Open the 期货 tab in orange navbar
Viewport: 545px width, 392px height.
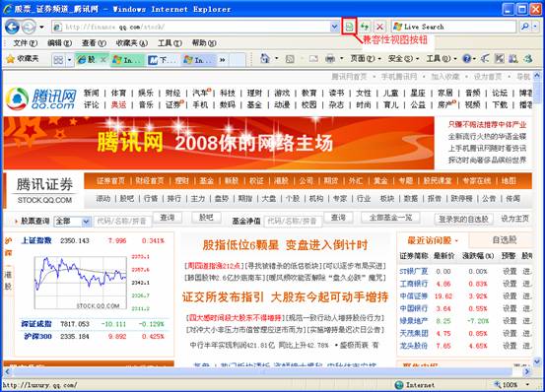330,181
